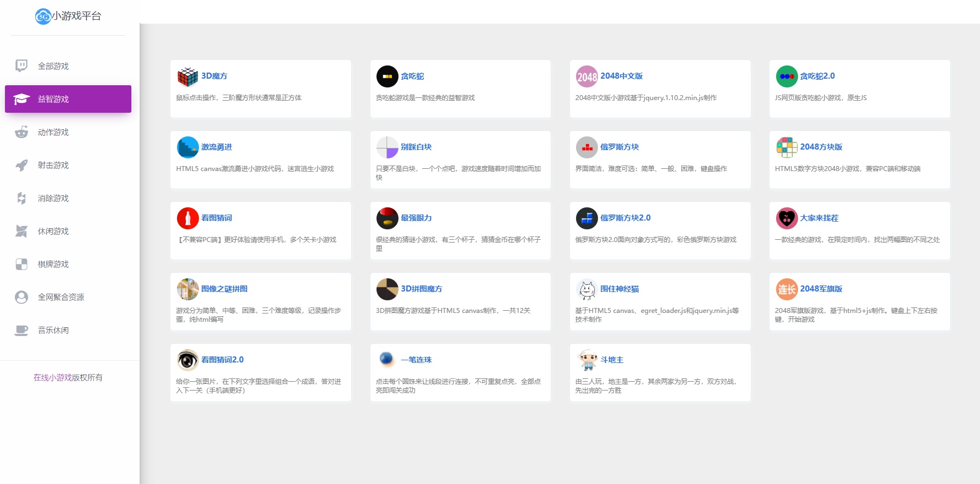Click the 一笔连珠 blue ball icon
Image resolution: width=980 pixels, height=484 pixels.
click(x=387, y=360)
